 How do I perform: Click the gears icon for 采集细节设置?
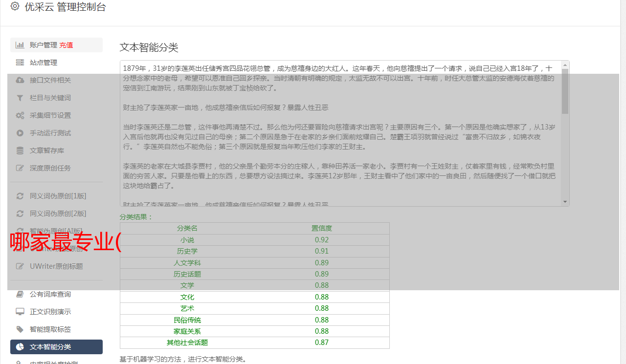(20, 115)
